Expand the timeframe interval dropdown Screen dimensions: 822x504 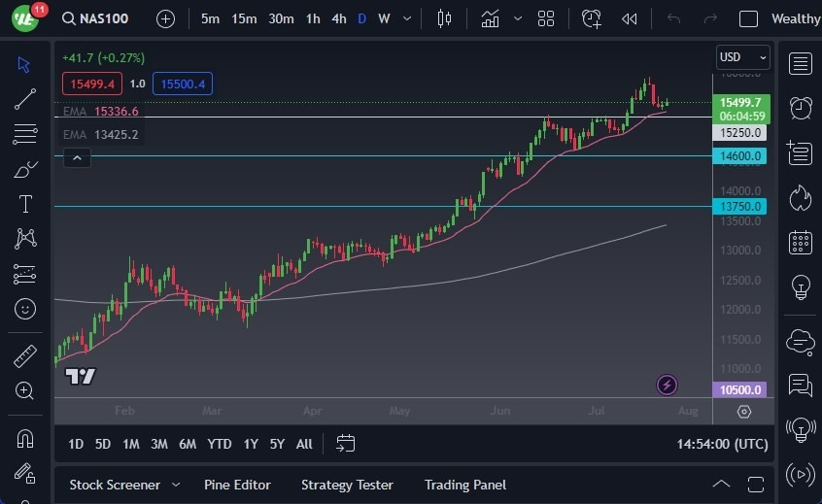(407, 18)
